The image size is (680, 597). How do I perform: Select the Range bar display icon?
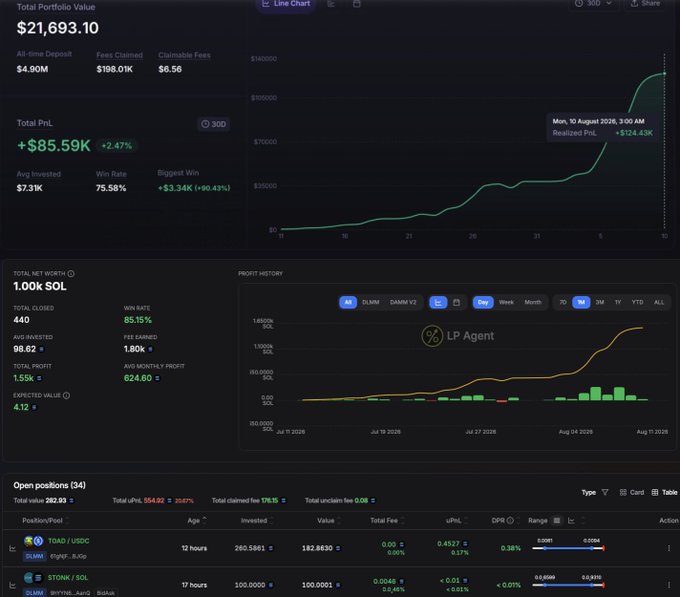[557, 520]
